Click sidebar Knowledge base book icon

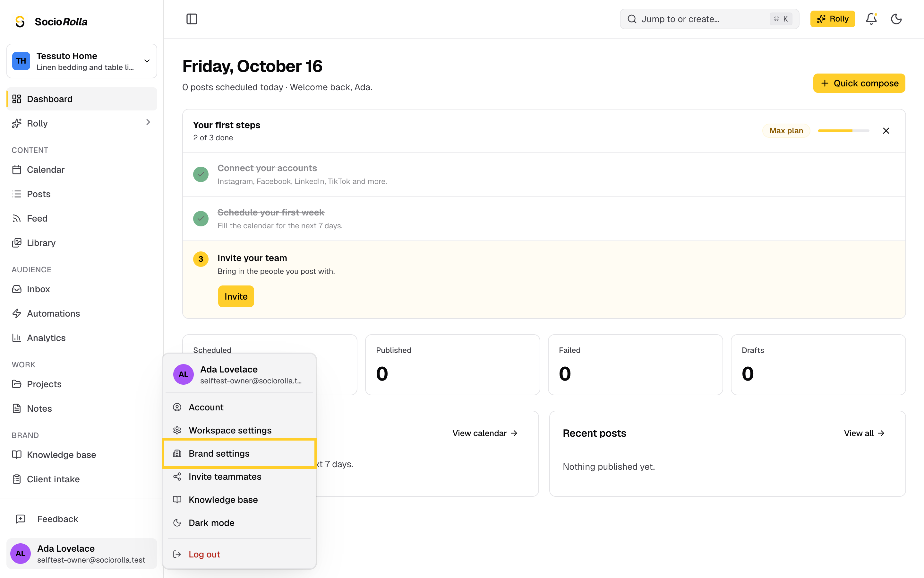[16, 454]
